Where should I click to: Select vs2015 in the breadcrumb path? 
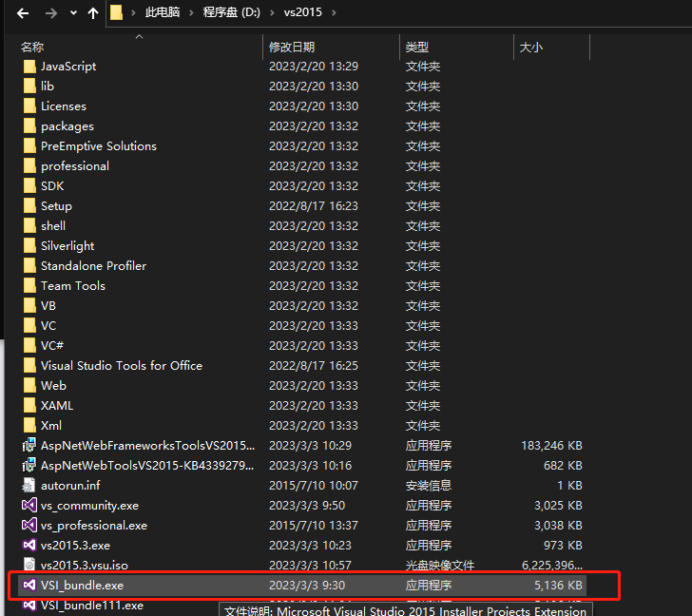click(302, 12)
